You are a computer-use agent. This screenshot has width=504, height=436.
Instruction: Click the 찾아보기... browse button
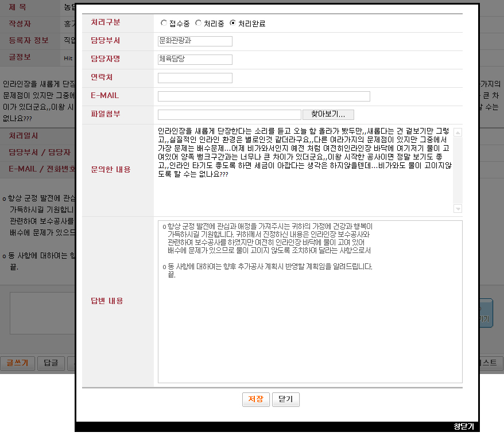[x=328, y=114]
